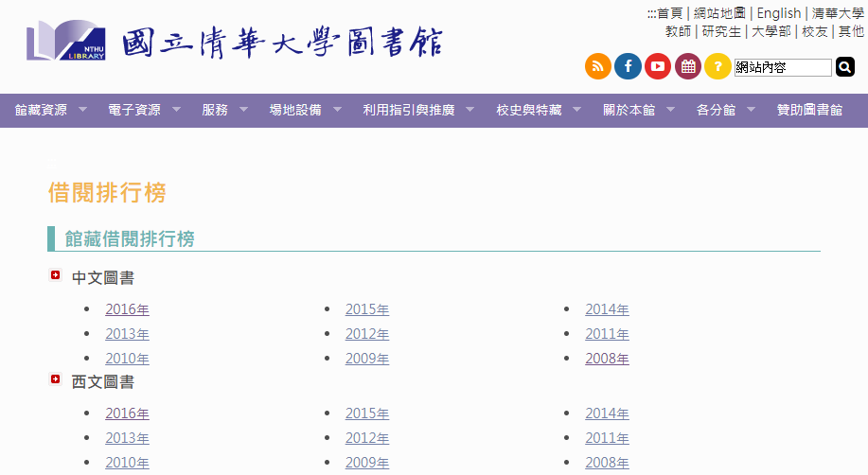Open 2009年 under 中文圖書
This screenshot has width=868, height=475.
tap(367, 359)
